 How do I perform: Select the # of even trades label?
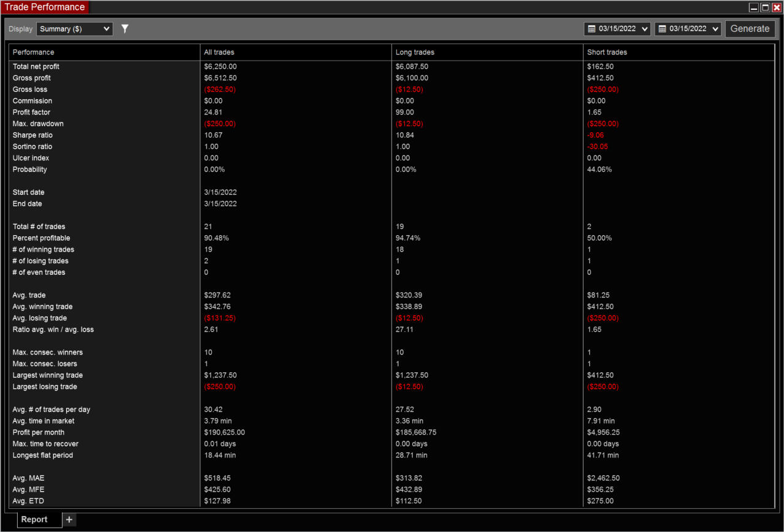39,272
